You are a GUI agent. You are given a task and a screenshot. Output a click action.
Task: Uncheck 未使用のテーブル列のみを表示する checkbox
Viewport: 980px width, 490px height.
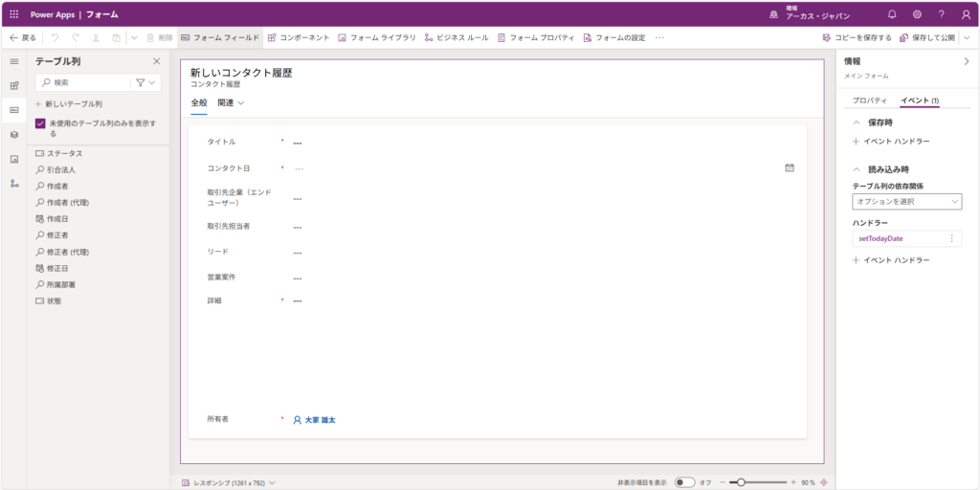click(x=40, y=123)
